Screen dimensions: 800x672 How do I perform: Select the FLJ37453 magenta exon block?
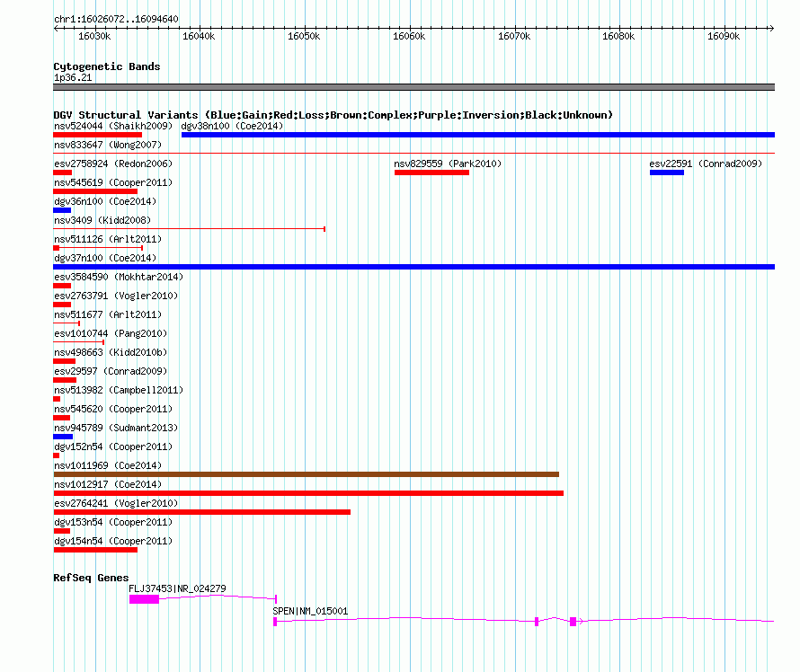point(145,599)
